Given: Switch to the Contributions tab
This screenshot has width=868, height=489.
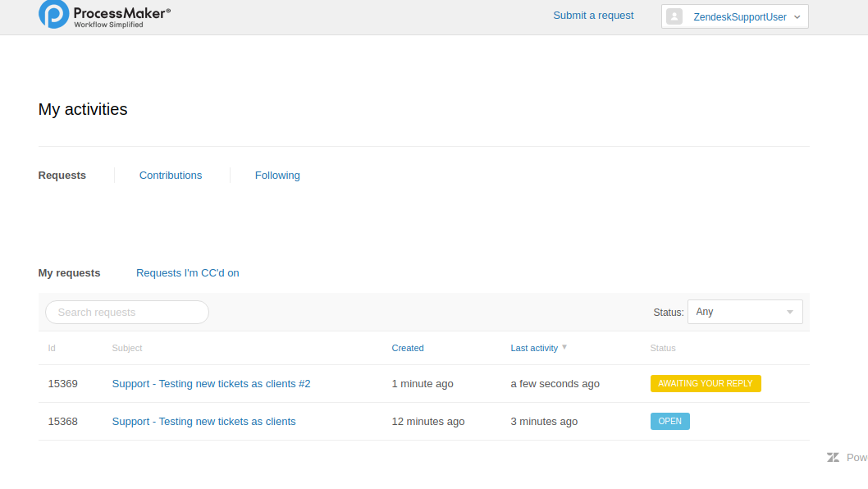Looking at the screenshot, I should [171, 176].
